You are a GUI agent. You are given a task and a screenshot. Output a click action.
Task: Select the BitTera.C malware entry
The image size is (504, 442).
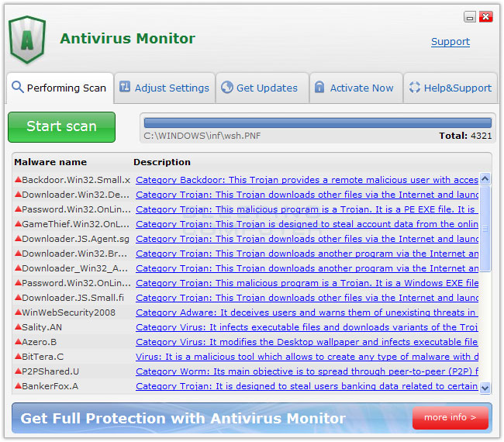click(x=43, y=357)
